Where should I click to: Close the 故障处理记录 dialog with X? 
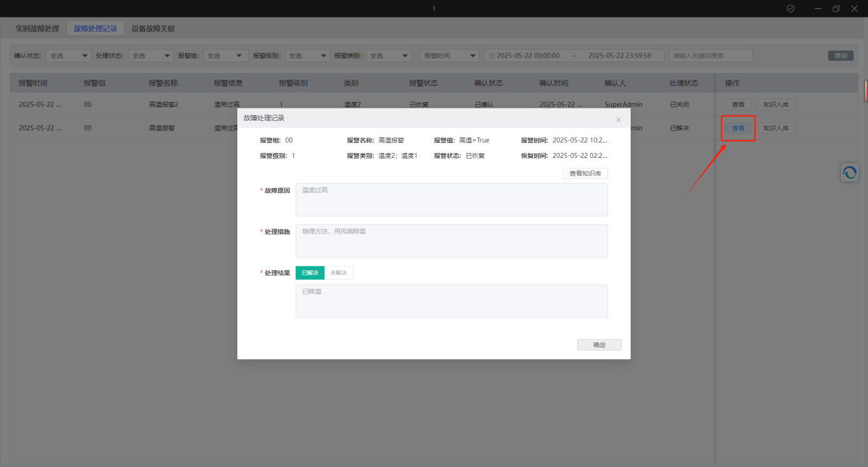coord(618,120)
